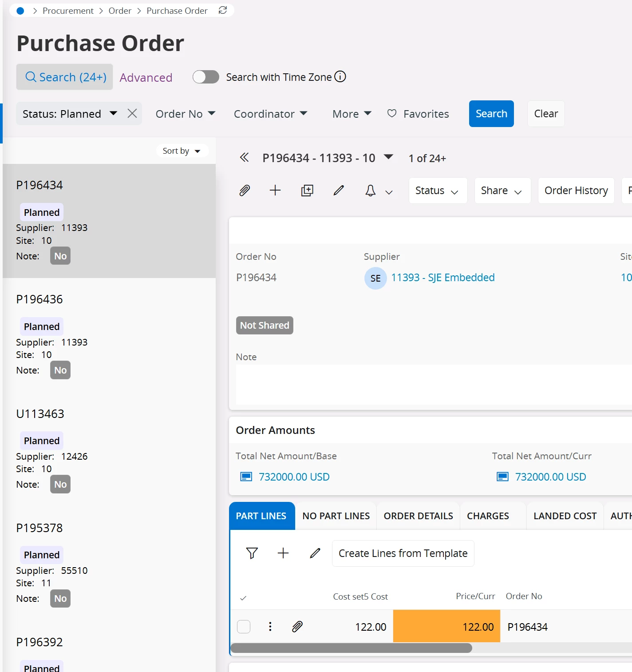The width and height of the screenshot is (632, 672).
Task: Open Total Net Amount/Curr details icon
Action: tap(502, 477)
